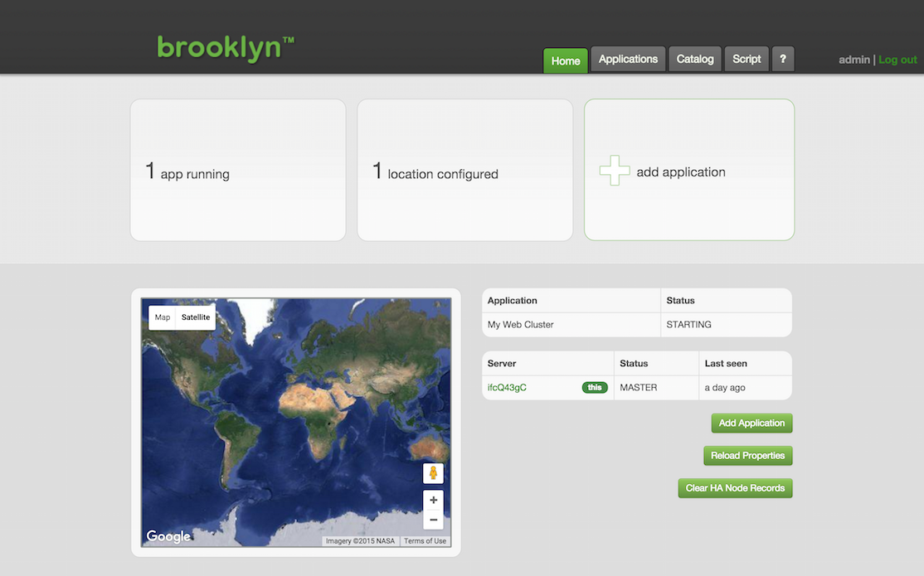Zoom in on the map
Image resolution: width=924 pixels, height=576 pixels.
[433, 501]
